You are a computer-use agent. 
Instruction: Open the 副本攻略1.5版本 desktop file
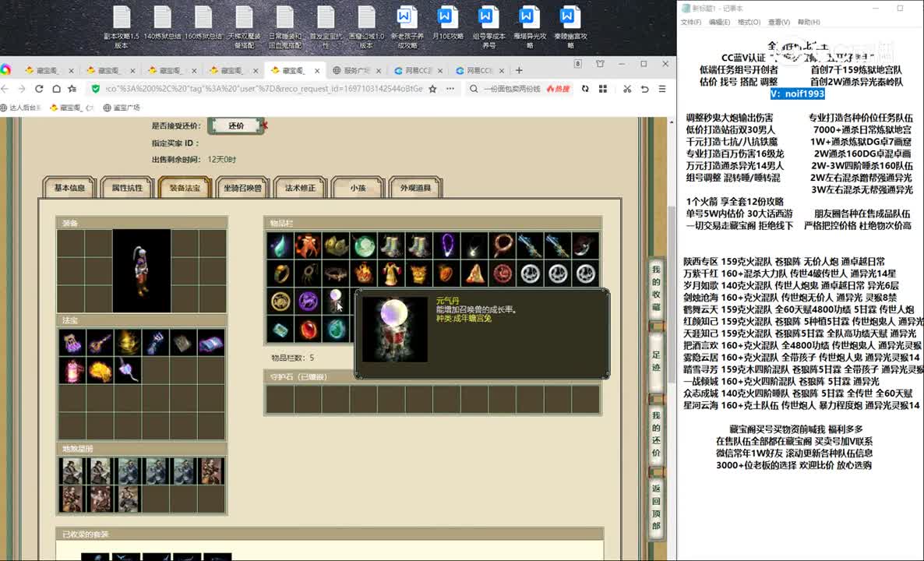(x=122, y=27)
